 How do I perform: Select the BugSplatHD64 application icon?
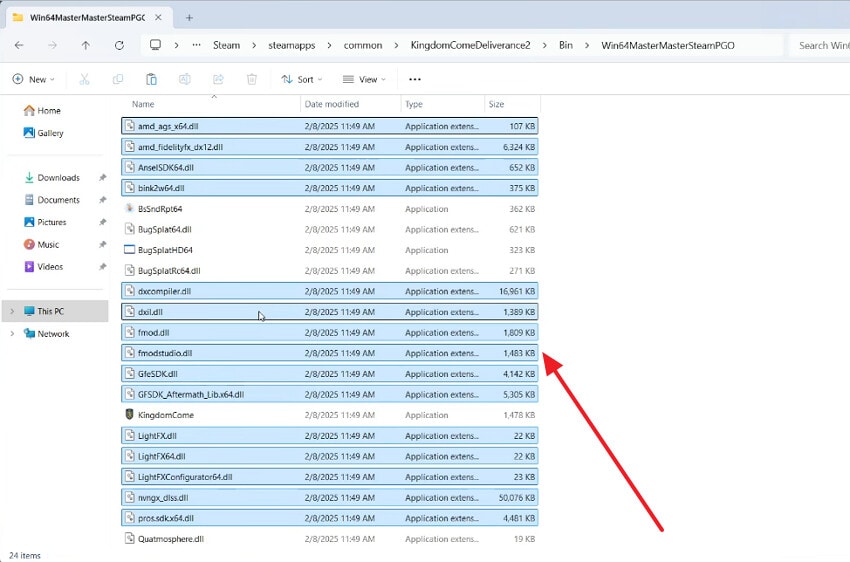[129, 250]
